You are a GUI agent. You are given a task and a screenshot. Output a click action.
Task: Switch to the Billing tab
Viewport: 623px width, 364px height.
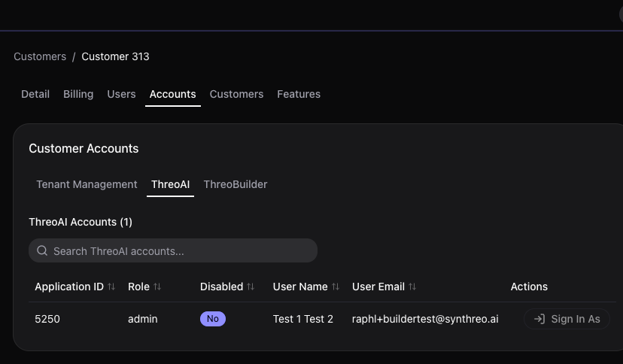coord(78,94)
